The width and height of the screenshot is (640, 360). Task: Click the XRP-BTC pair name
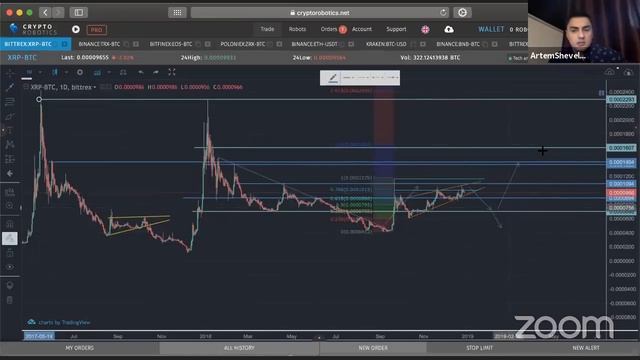pyautogui.click(x=22, y=58)
